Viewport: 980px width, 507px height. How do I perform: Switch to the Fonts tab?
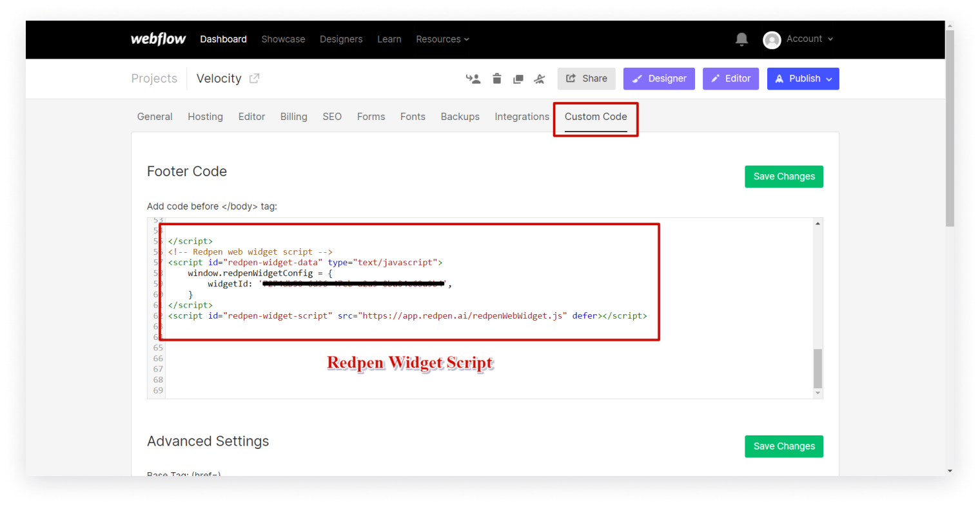coord(413,117)
